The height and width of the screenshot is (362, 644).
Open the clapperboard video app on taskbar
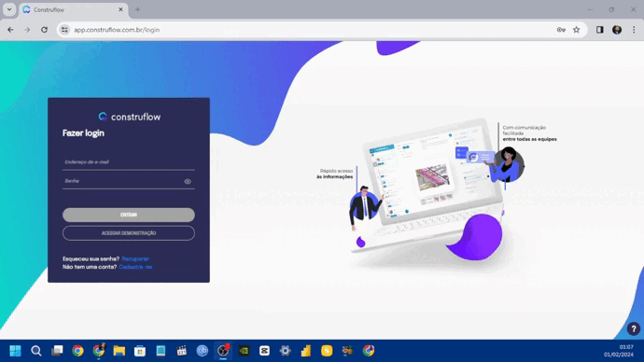tap(182, 351)
